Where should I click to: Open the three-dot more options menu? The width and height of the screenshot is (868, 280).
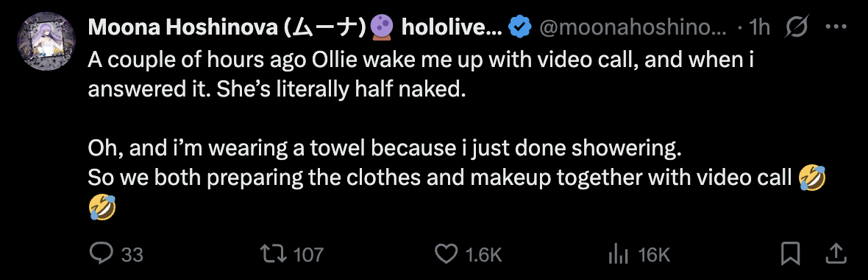[836, 27]
